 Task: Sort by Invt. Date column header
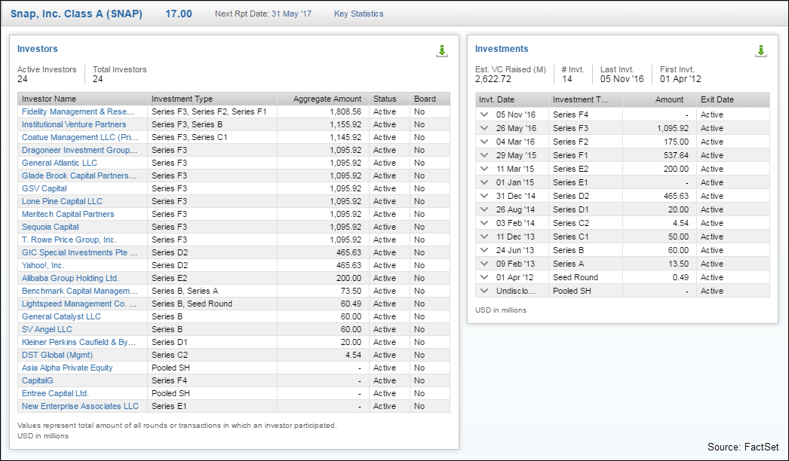pos(512,100)
